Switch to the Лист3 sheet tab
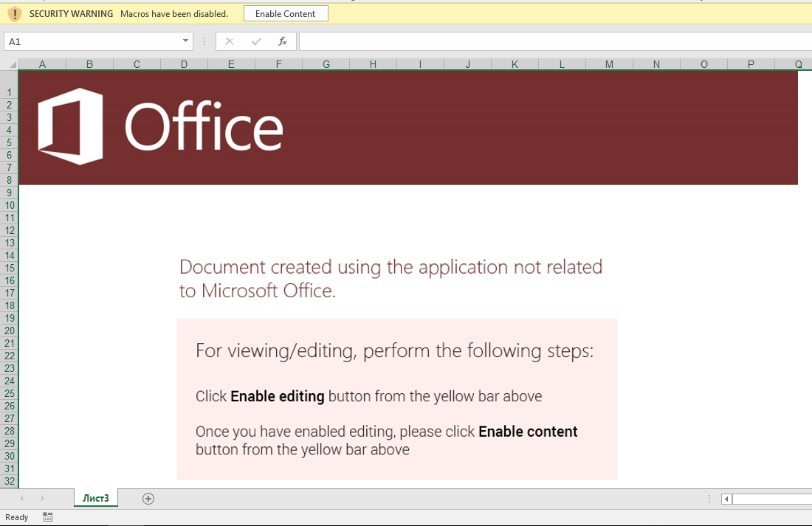The height and width of the screenshot is (526, 812). click(x=96, y=498)
